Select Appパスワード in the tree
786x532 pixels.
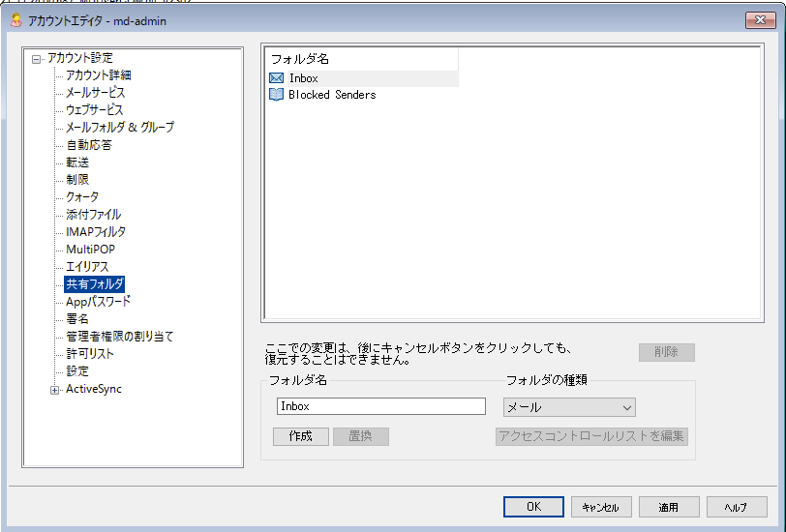coord(98,302)
